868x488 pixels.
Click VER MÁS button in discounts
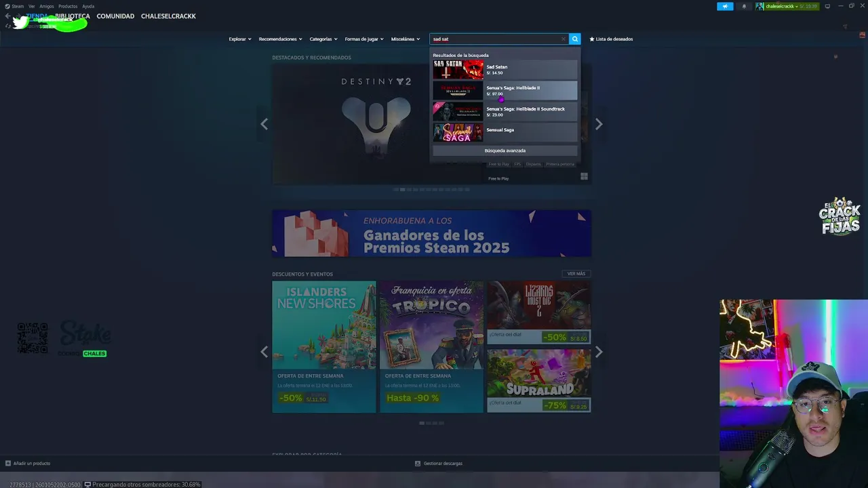pos(576,274)
